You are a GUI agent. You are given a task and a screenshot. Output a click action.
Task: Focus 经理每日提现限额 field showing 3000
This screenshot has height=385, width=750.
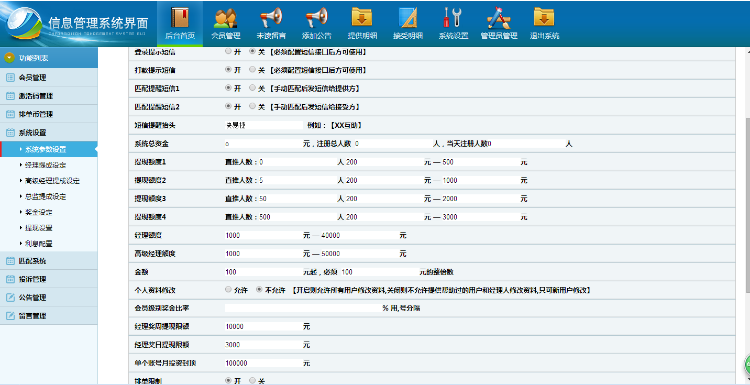[264, 345]
